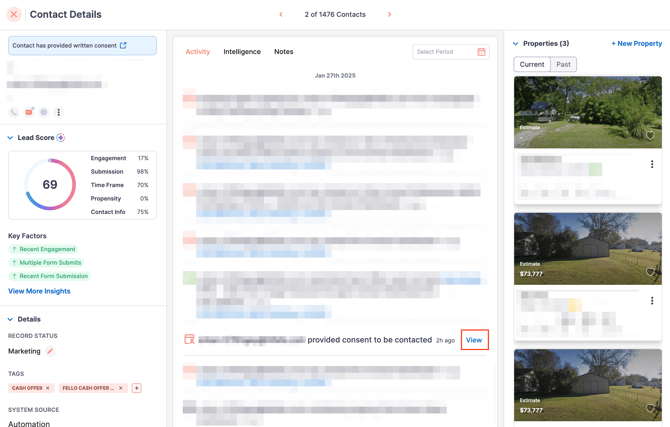Go to the previous contact arrow
670x427 pixels.
pyautogui.click(x=281, y=15)
